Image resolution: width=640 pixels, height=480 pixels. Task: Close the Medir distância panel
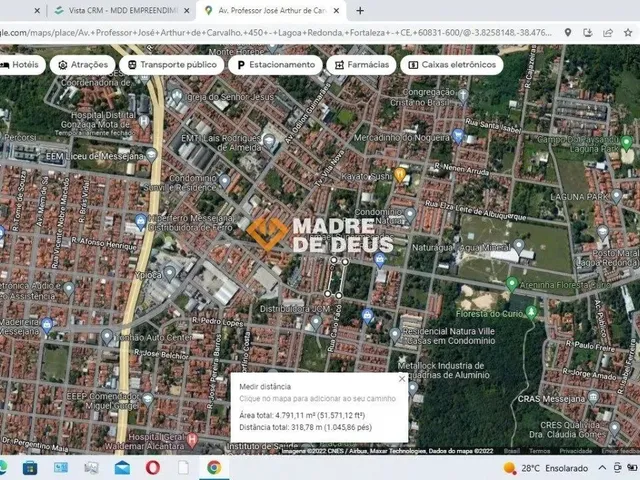(x=402, y=379)
